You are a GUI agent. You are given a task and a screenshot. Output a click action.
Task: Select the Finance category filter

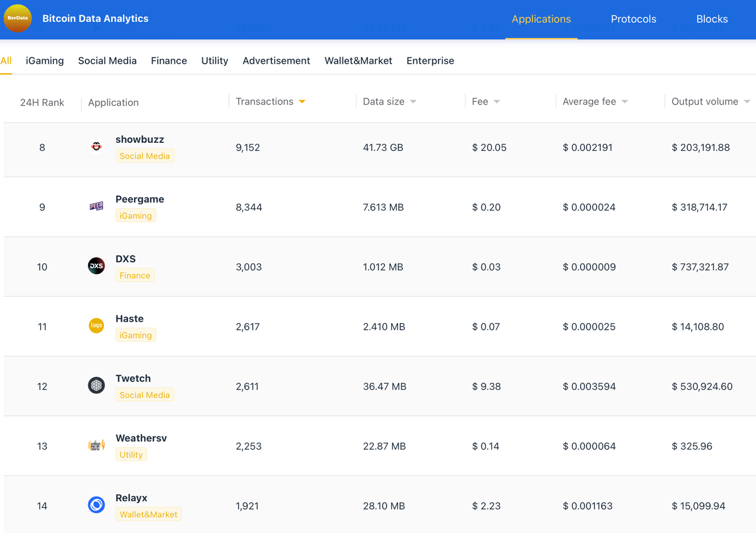(x=169, y=60)
